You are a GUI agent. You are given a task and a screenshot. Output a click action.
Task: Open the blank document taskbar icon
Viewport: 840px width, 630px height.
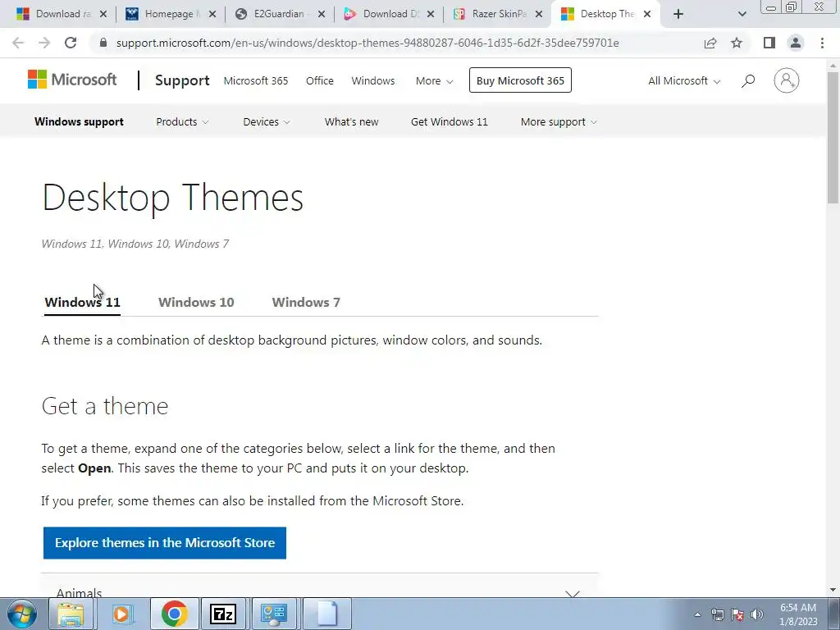tap(326, 614)
